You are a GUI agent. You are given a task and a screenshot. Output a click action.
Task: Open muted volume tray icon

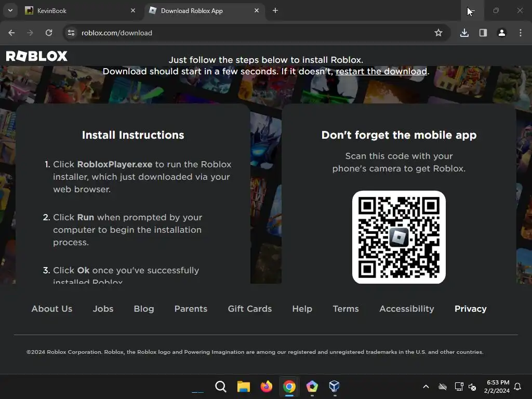(x=472, y=387)
